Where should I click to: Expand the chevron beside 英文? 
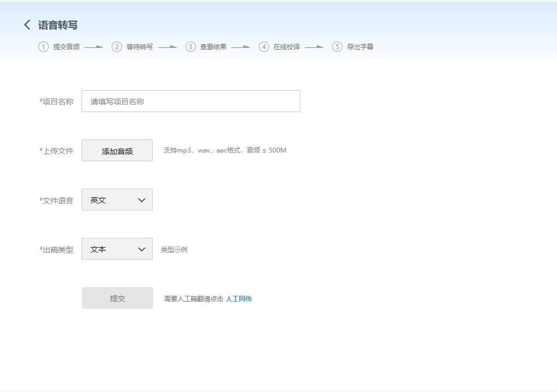[x=141, y=200]
